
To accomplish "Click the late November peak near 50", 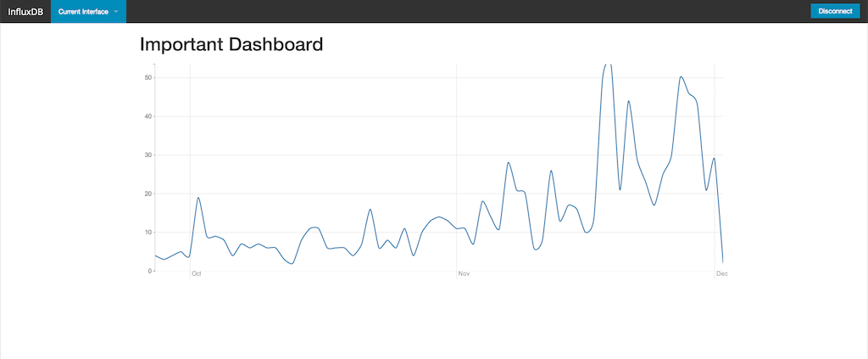I will click(681, 77).
